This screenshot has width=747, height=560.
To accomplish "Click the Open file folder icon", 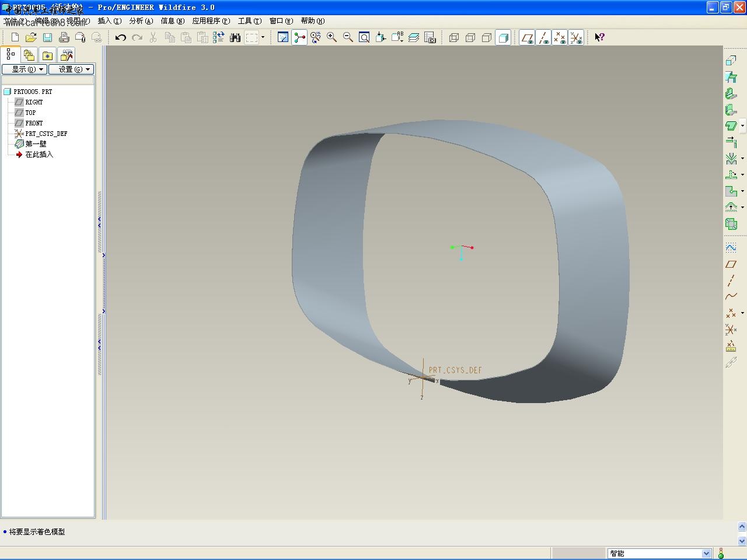I will click(31, 37).
